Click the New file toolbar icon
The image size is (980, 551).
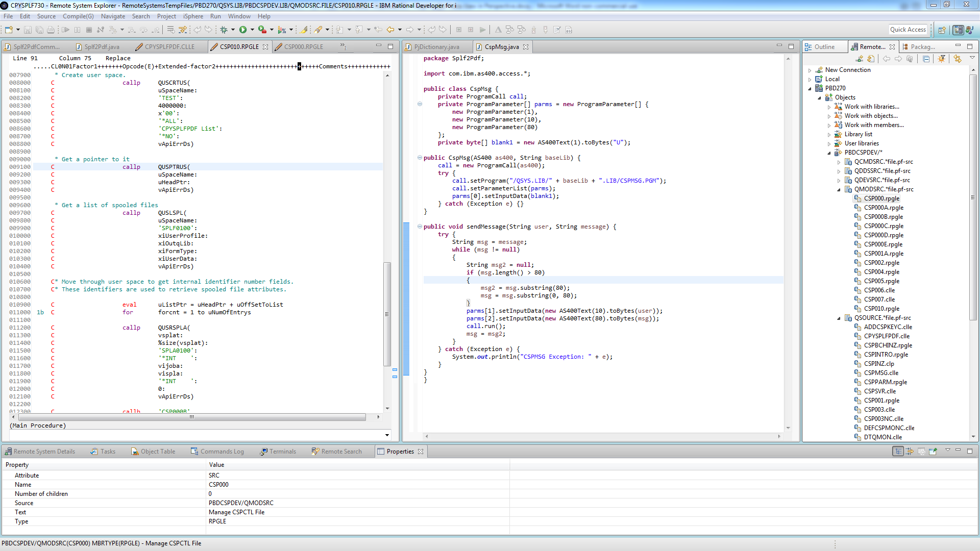9,30
